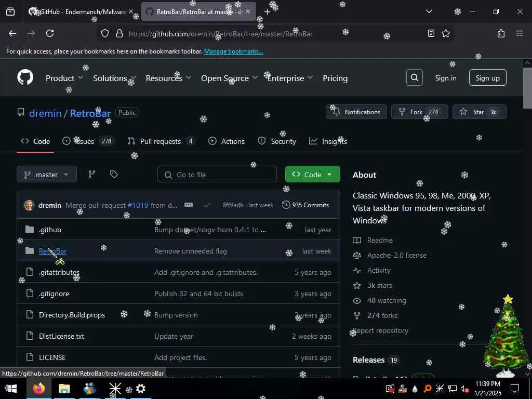Click the Notifications button
532x399 pixels.
point(356,112)
